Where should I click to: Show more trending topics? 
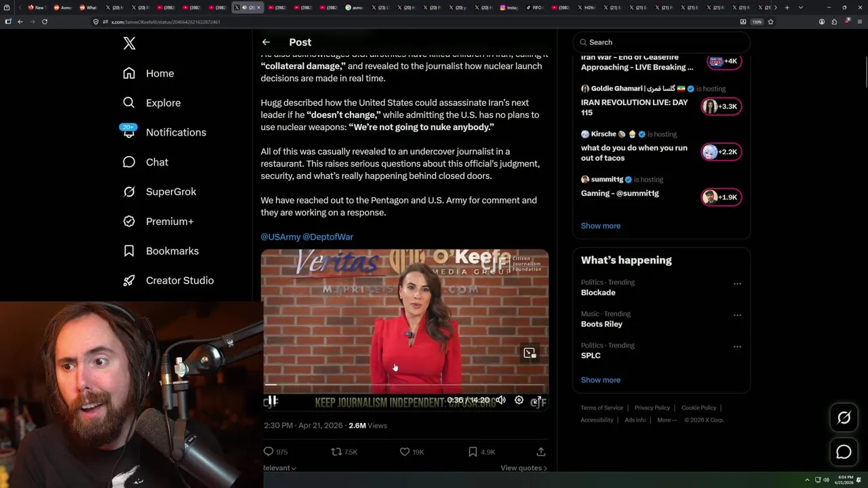600,380
